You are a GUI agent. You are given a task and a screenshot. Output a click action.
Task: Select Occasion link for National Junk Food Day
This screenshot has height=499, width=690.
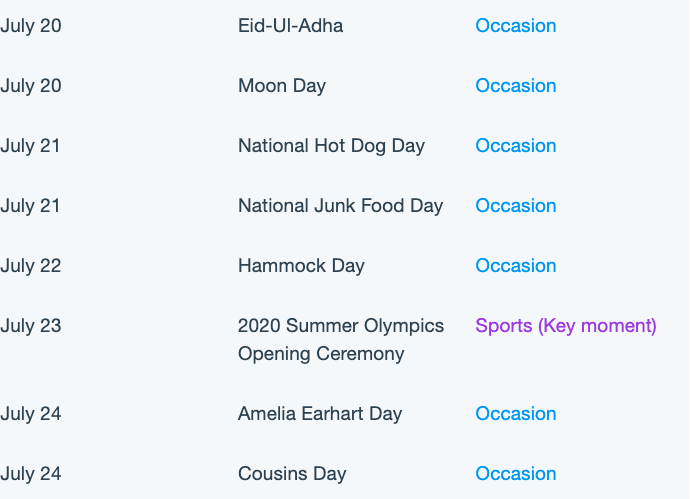click(x=516, y=205)
